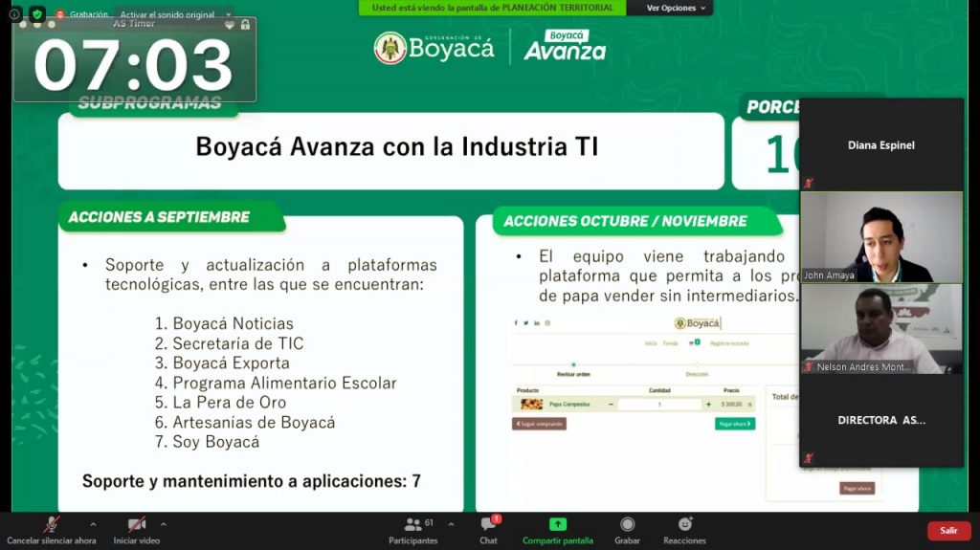The width and height of the screenshot is (980, 550).
Task: Select Diana Espinel participant tile
Action: (881, 144)
